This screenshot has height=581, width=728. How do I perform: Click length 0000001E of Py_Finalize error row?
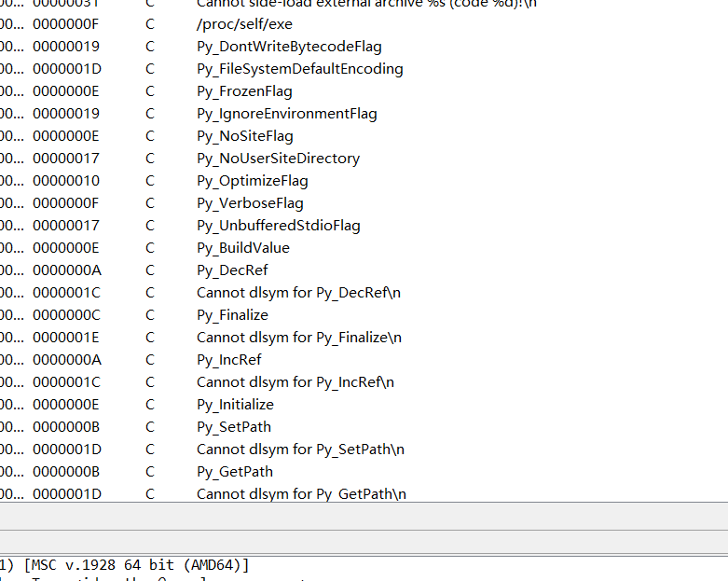65,338
